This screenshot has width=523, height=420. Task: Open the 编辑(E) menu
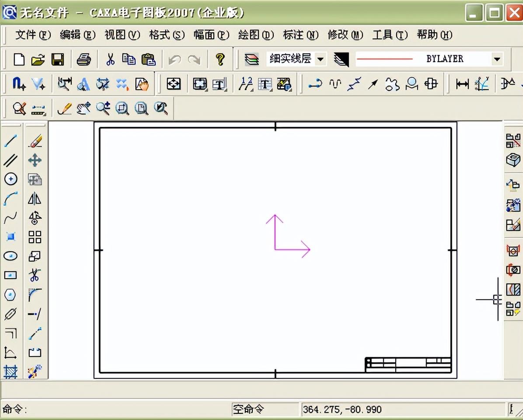[78, 35]
